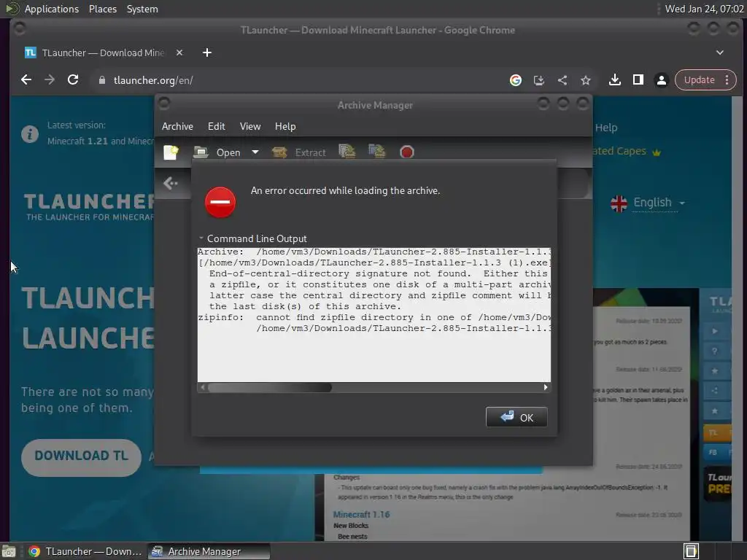
Task: Click the Google icon in Chrome address bar
Action: [516, 80]
